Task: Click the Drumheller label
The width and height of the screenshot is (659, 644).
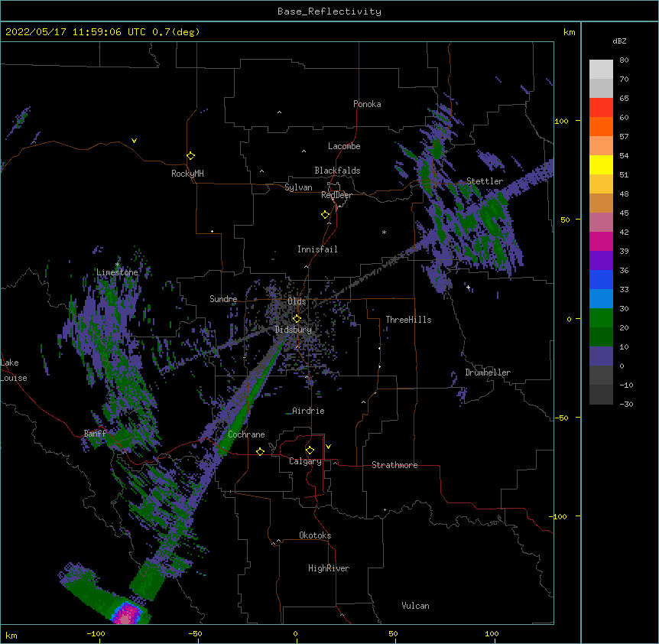Action: [488, 372]
